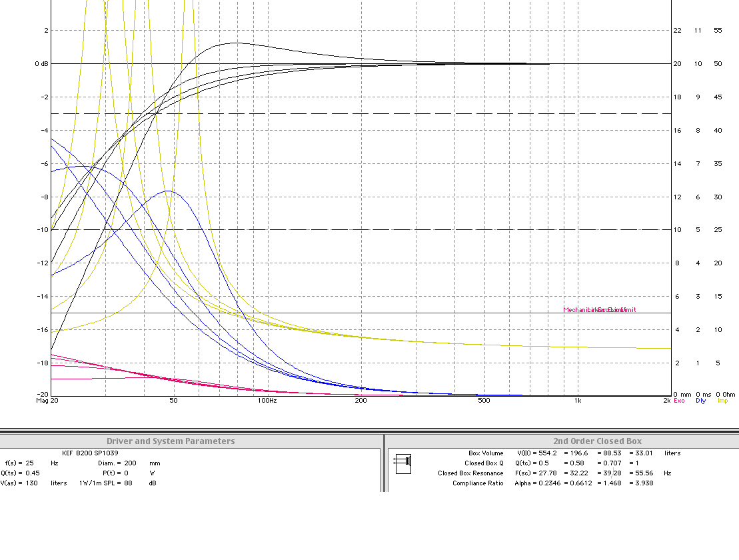739x560 pixels.
Task: Click the F(sc) value 55.56
Action: (x=644, y=473)
